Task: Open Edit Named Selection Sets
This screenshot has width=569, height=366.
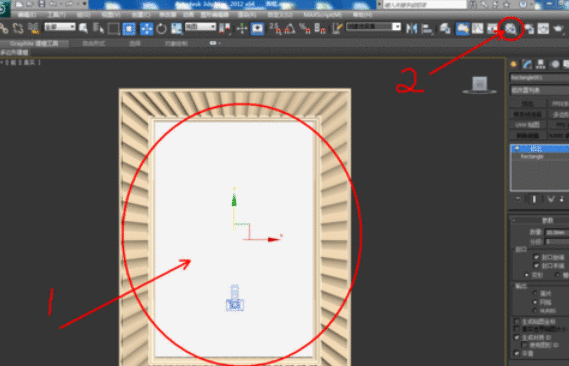Action: click(x=337, y=28)
